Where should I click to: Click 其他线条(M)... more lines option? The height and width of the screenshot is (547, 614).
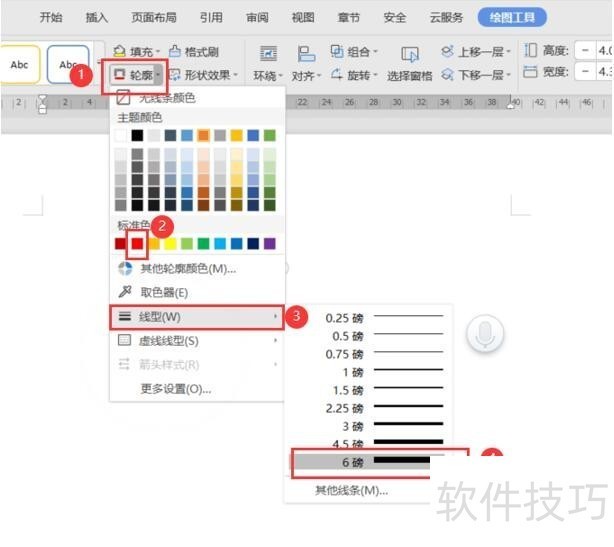coord(350,490)
